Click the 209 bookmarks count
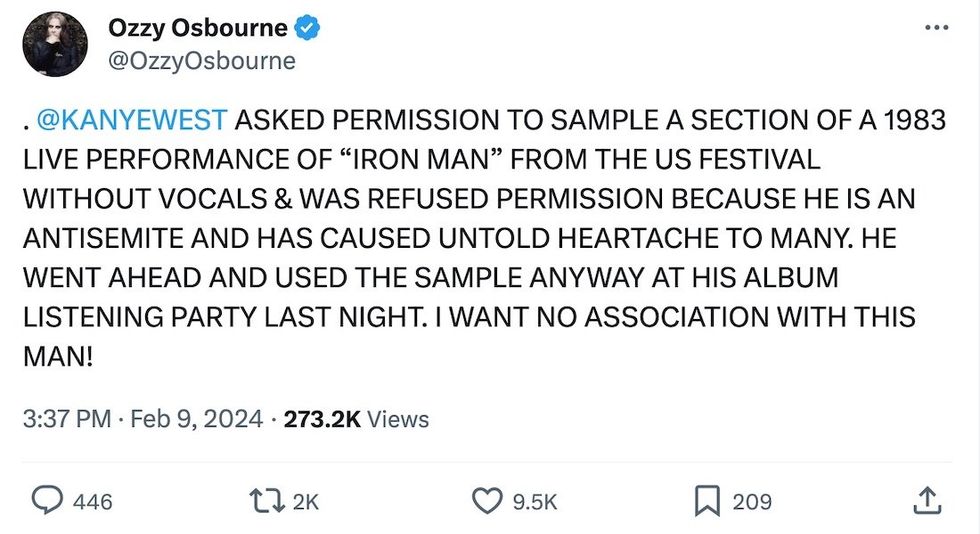Image resolution: width=980 pixels, height=534 pixels. coord(751,500)
